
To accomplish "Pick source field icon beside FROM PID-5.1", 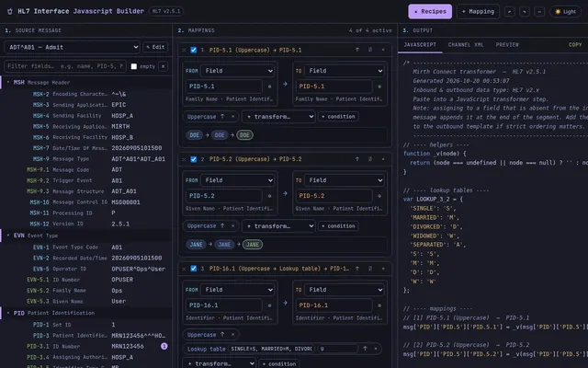I will [x=269, y=86].
